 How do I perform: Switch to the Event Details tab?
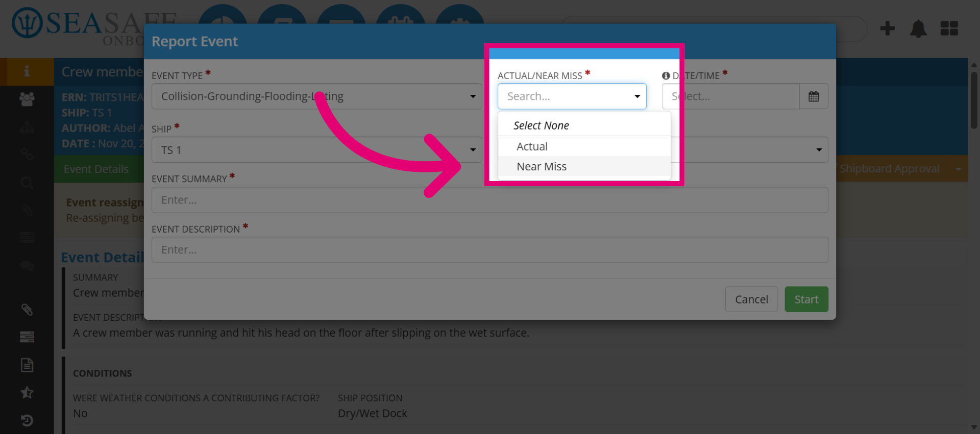click(96, 169)
